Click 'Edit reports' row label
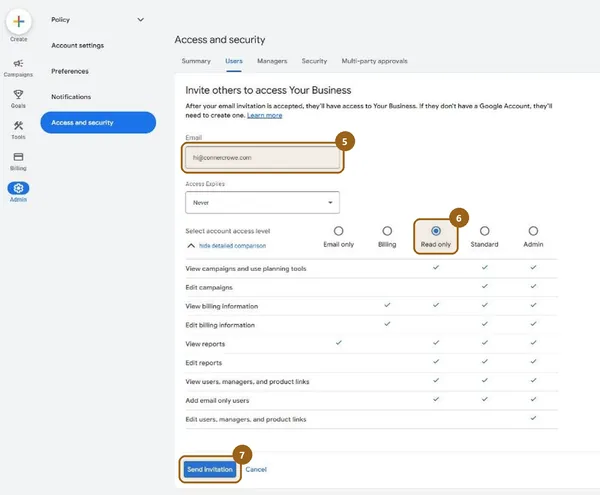The width and height of the screenshot is (600, 495). click(204, 363)
